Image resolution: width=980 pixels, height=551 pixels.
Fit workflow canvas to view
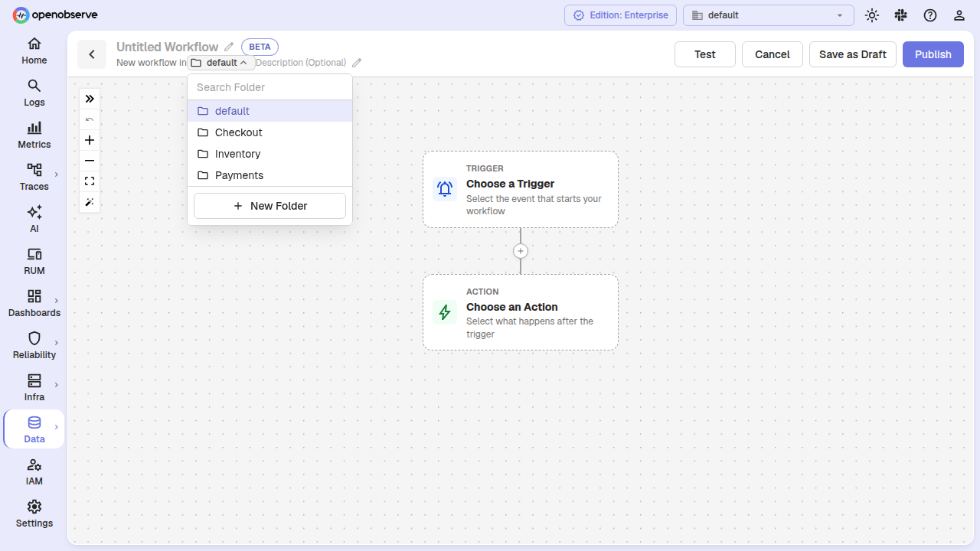[90, 181]
